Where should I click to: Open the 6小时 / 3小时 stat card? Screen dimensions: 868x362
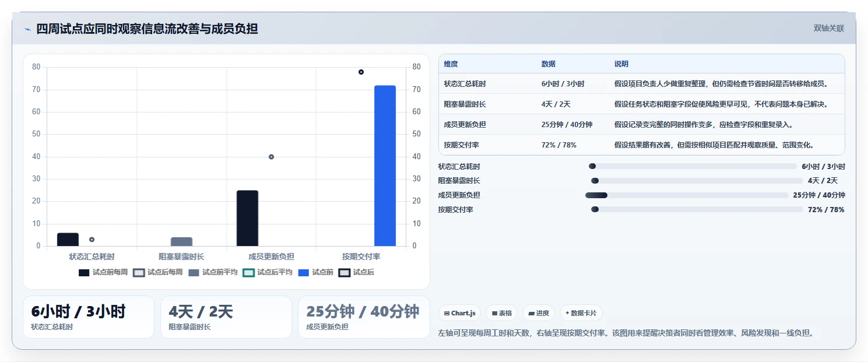tap(89, 317)
